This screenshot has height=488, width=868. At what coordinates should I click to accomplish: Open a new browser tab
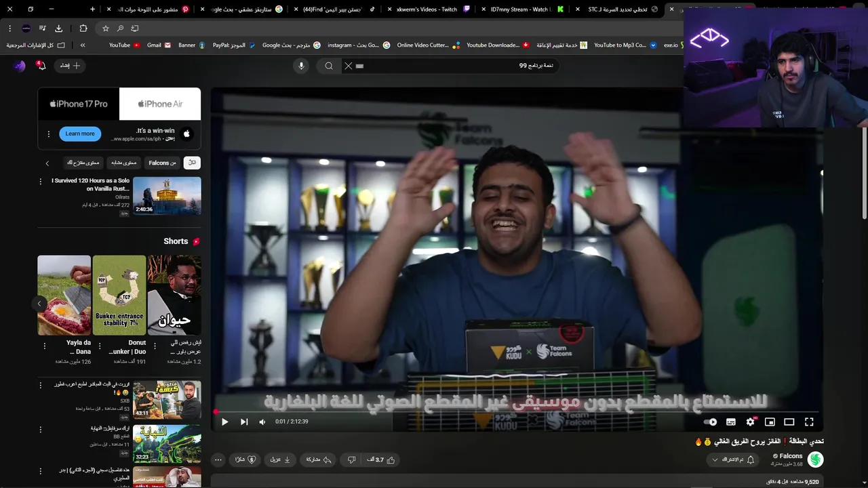[x=93, y=9]
